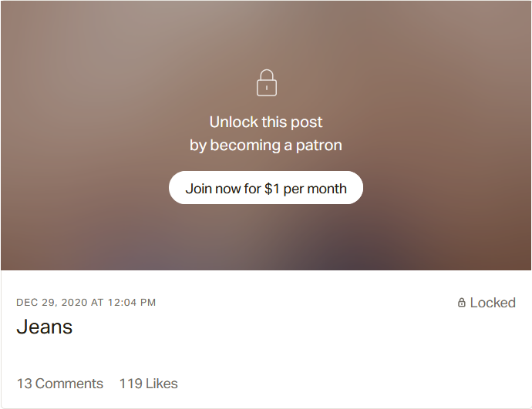Select the word Comments under the post
The image size is (532, 409).
tap(69, 384)
